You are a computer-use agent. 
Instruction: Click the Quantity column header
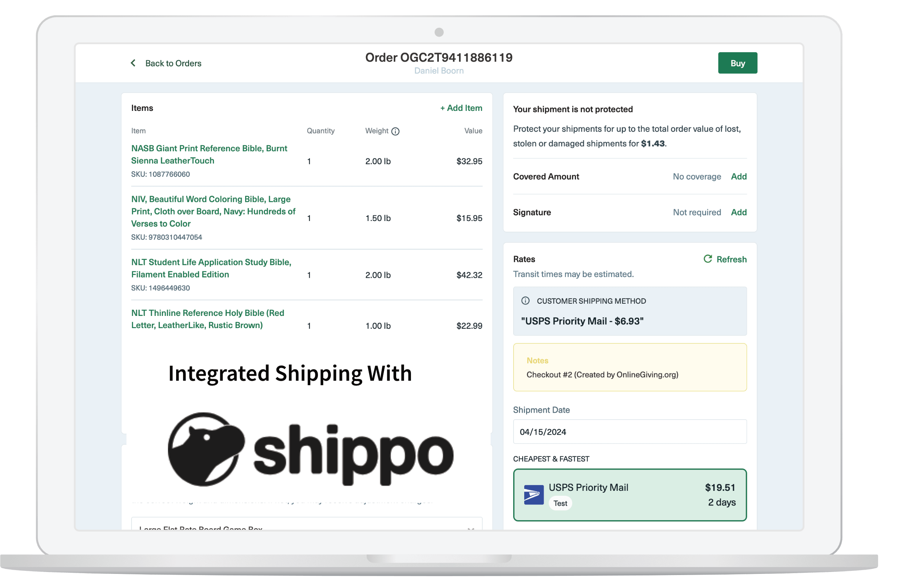[321, 131]
